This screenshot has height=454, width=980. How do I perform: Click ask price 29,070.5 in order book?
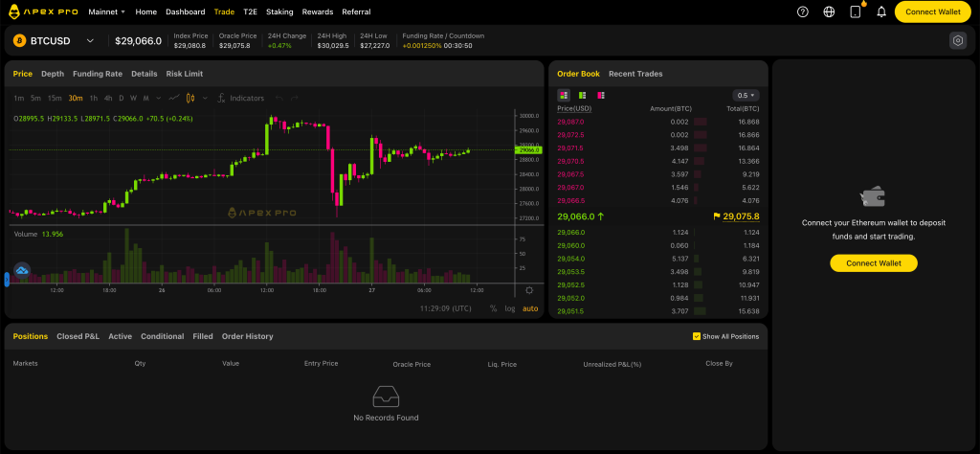[x=570, y=161]
